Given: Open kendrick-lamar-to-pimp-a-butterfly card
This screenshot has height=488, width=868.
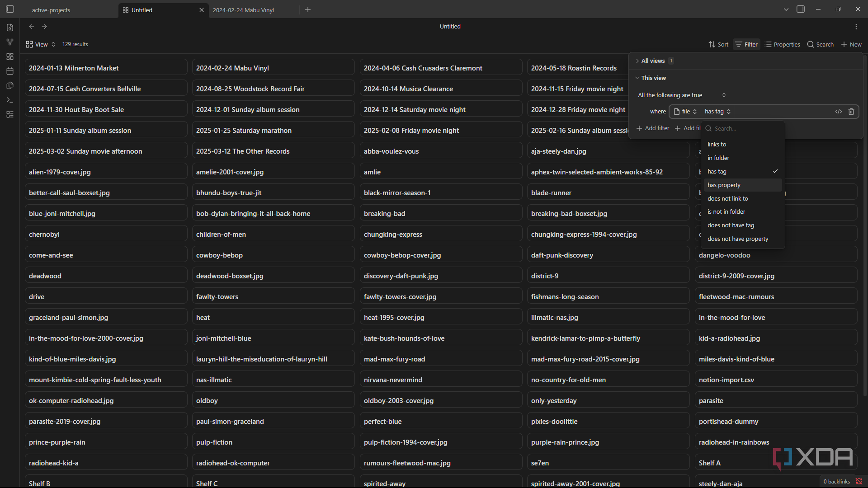Looking at the screenshot, I should click(609, 338).
